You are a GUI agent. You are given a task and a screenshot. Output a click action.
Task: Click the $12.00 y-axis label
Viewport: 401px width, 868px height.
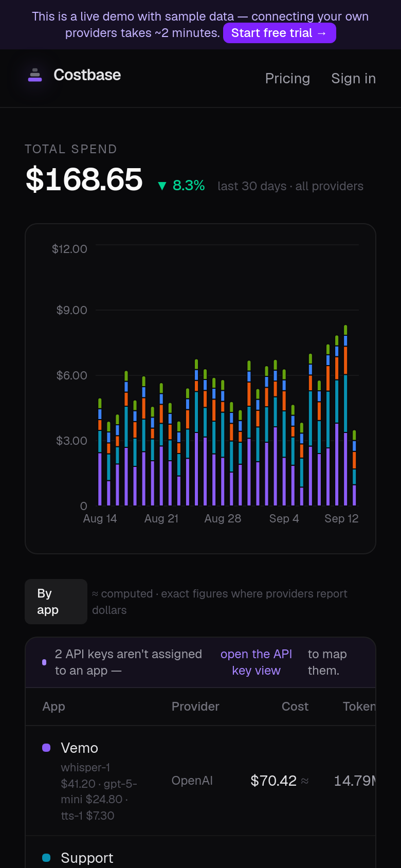(69, 249)
